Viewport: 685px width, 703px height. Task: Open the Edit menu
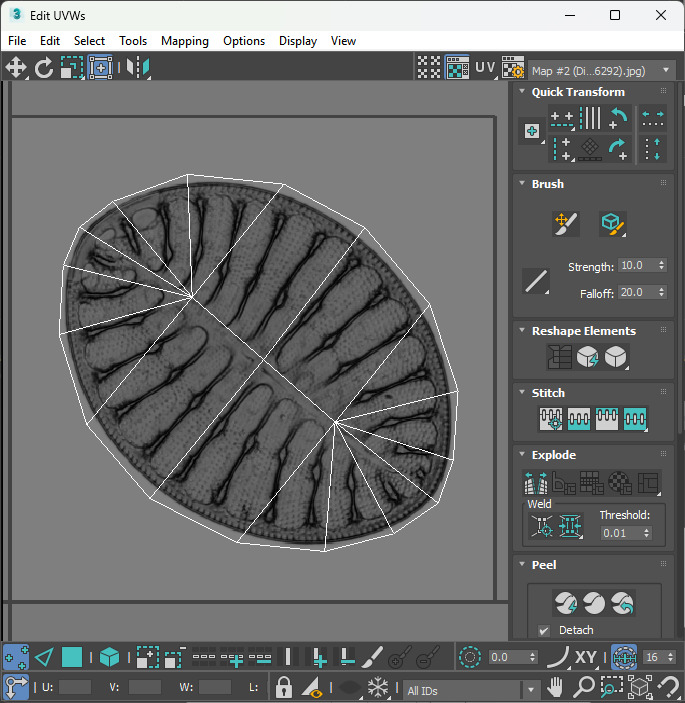point(50,41)
